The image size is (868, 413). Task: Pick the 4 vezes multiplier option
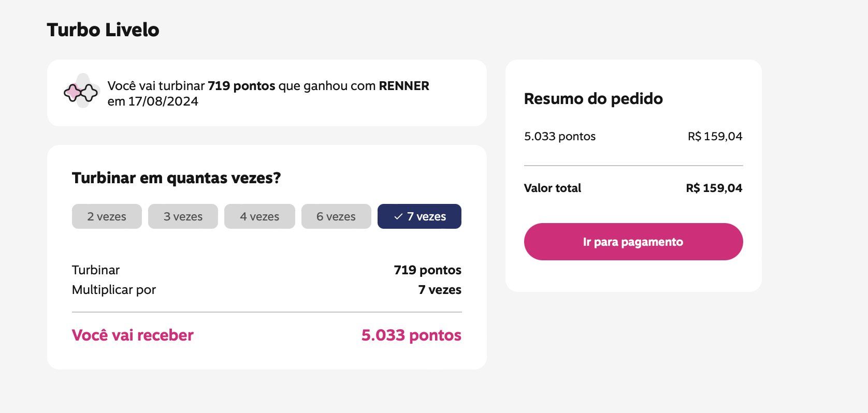pos(259,216)
